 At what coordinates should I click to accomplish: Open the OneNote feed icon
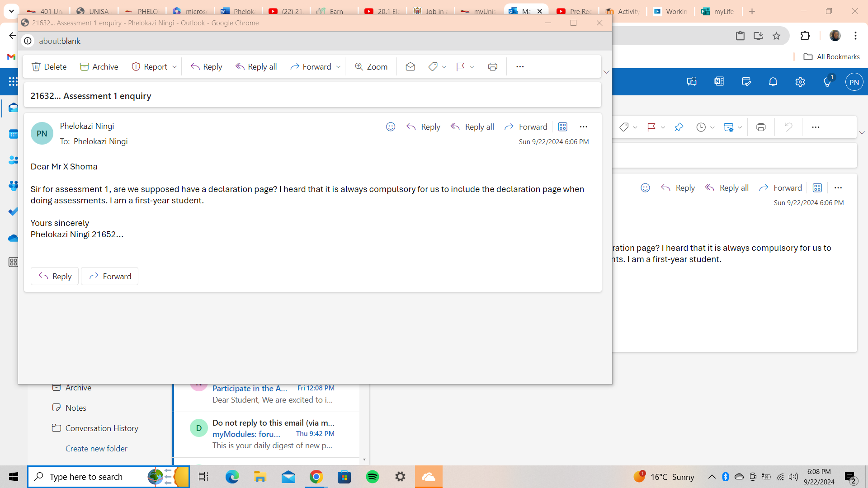(719, 82)
